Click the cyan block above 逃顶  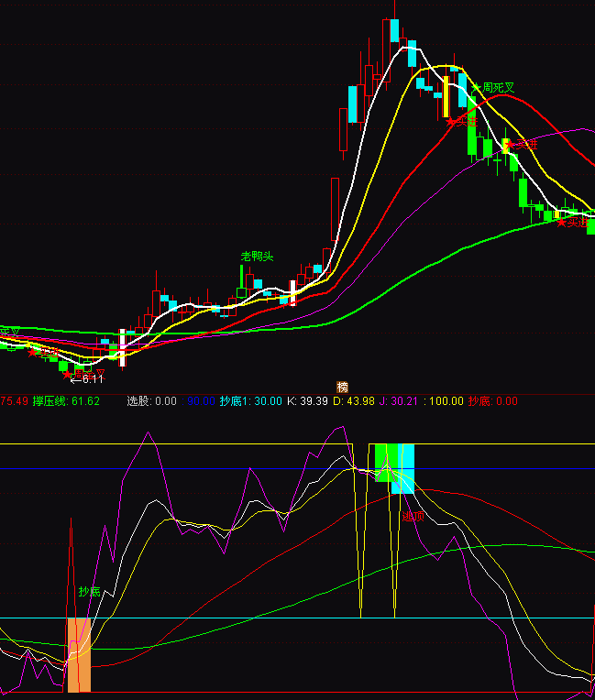(404, 468)
